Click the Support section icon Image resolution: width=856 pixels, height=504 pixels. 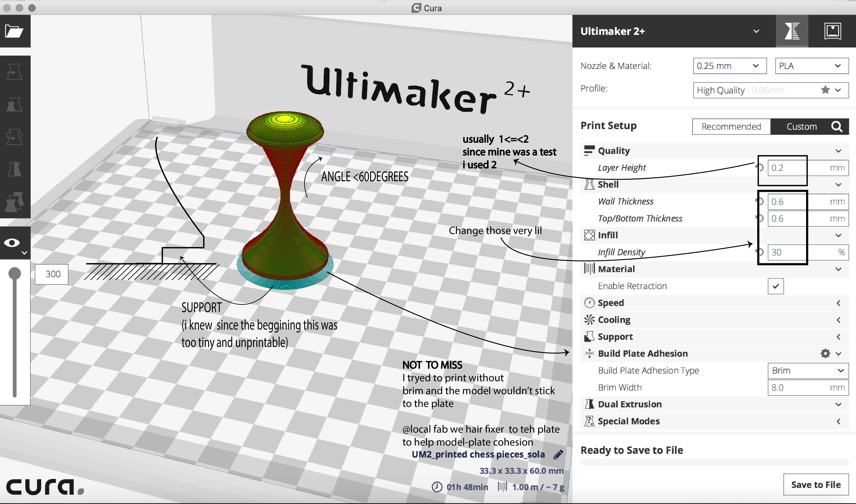click(589, 337)
